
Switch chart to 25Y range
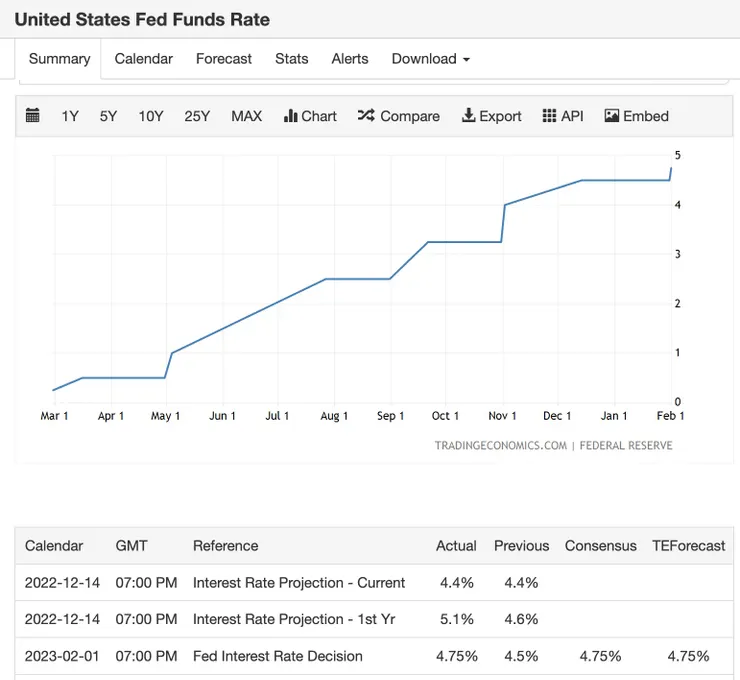tap(197, 116)
